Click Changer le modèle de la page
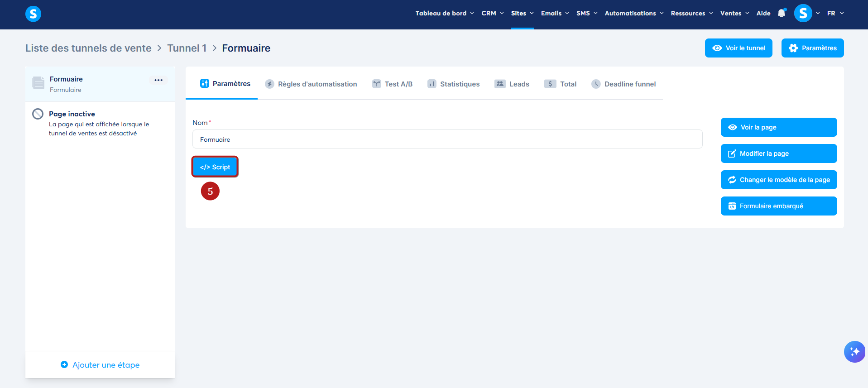Image resolution: width=868 pixels, height=388 pixels. click(779, 180)
